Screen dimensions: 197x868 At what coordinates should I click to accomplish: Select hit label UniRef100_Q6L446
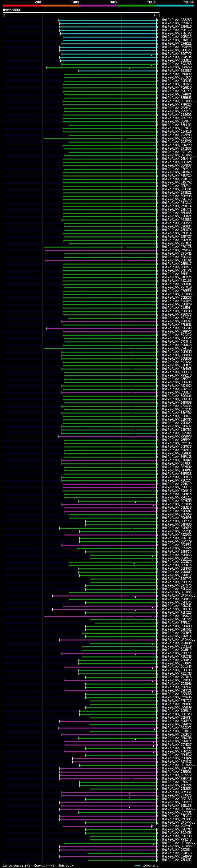pos(176,159)
